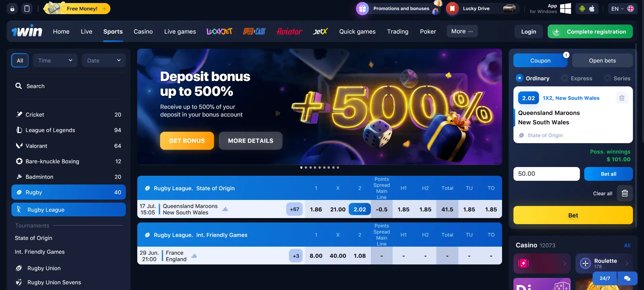Click the yellow Bet button

(573, 215)
